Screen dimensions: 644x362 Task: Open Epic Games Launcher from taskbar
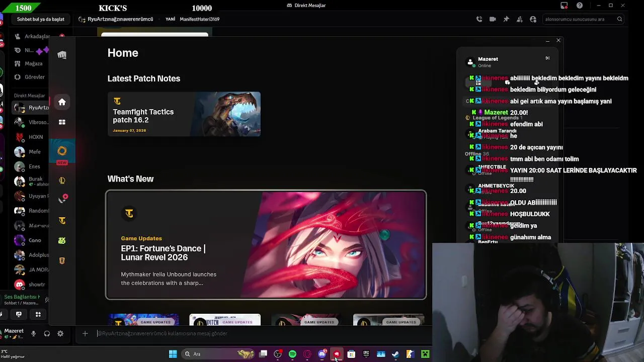point(366,354)
